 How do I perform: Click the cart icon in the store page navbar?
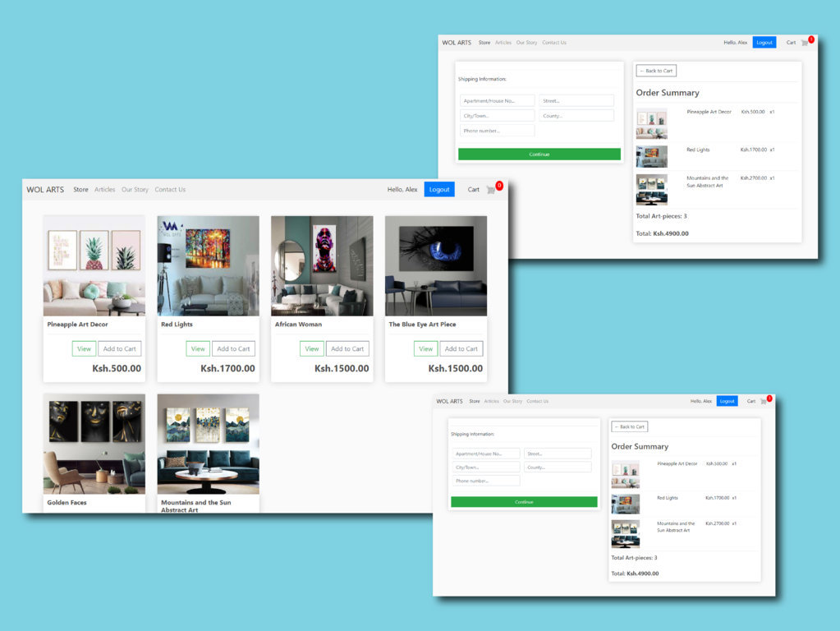(x=491, y=190)
